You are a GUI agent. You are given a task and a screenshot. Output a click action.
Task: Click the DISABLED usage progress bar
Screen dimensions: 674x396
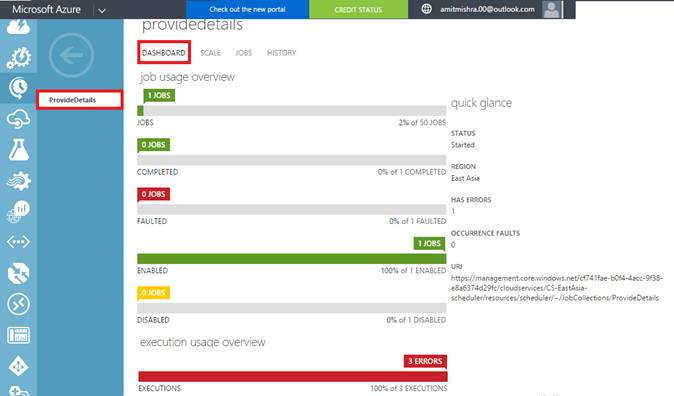click(x=291, y=308)
